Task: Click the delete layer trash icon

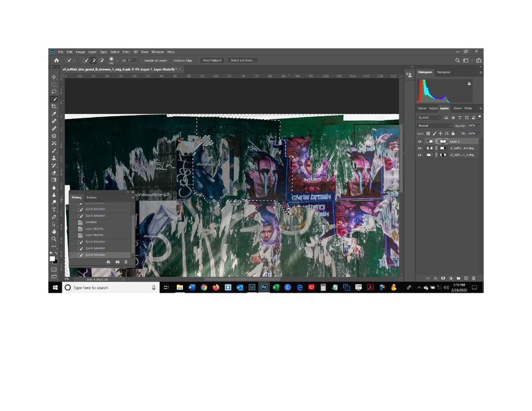Action: [x=473, y=278]
